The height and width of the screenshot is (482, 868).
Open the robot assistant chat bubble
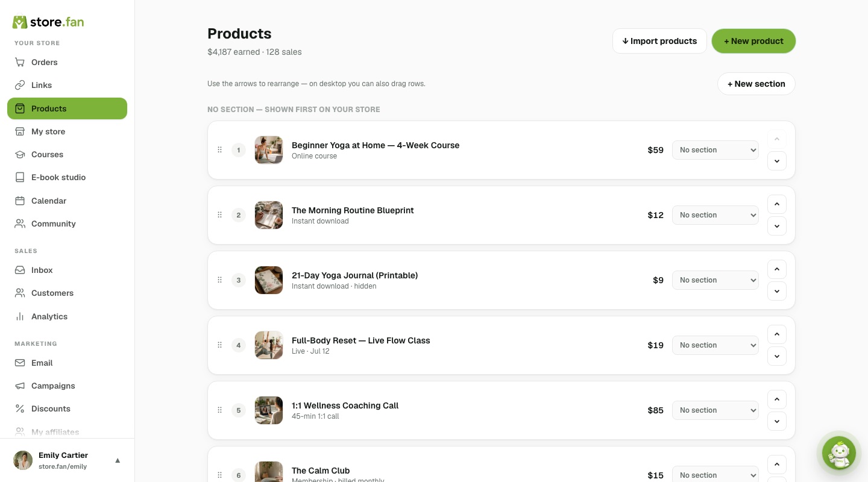click(839, 452)
